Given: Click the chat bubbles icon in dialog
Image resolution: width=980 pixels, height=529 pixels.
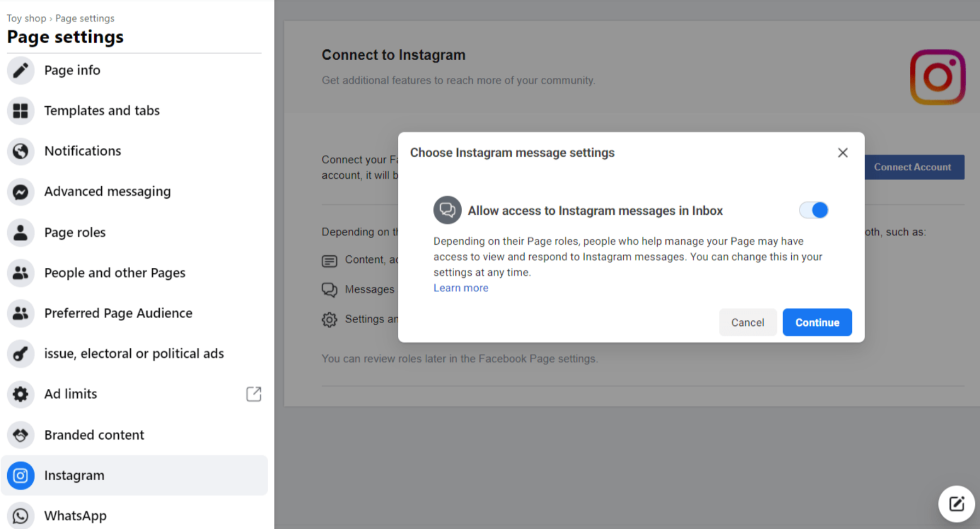Looking at the screenshot, I should point(448,210).
